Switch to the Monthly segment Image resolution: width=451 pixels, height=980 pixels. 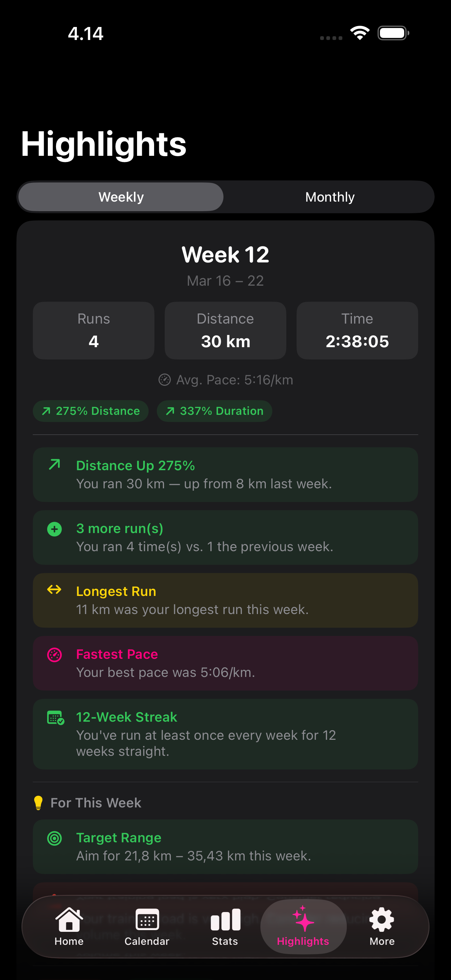pyautogui.click(x=330, y=197)
